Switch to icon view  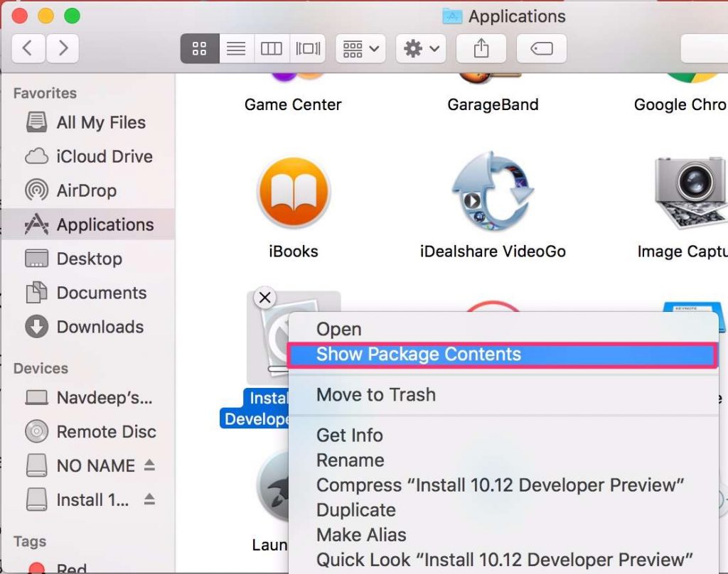(x=200, y=48)
